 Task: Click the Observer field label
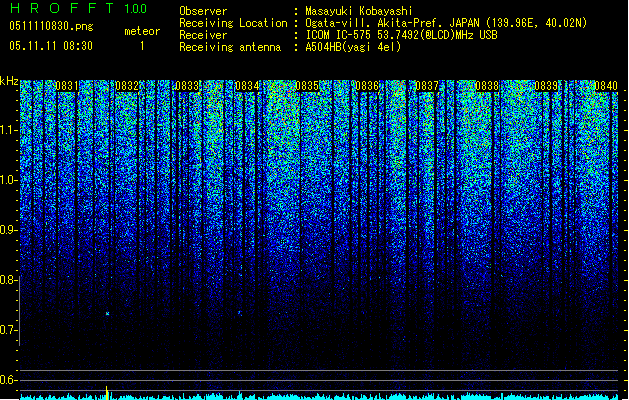tap(203, 11)
